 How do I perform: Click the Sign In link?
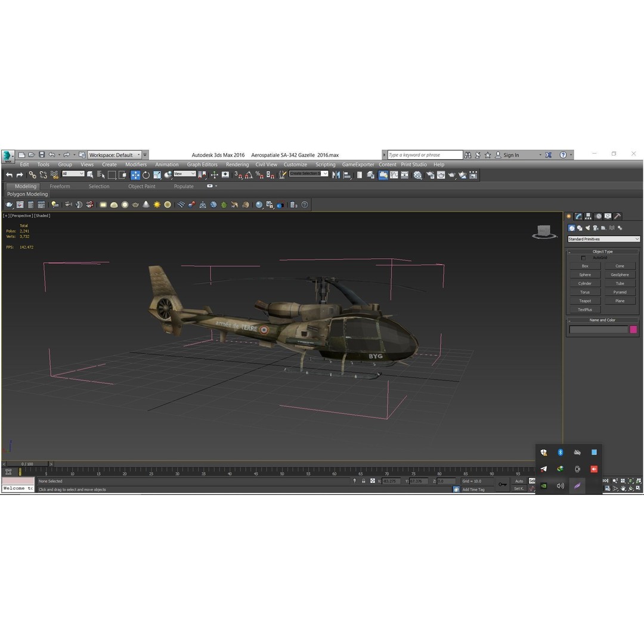512,155
